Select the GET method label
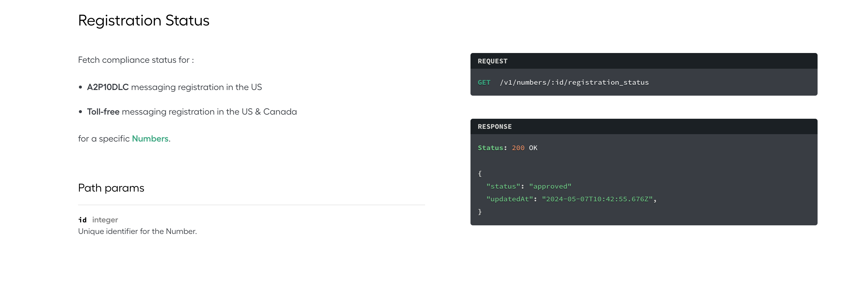Viewport: 868px width, 289px height. coord(484,82)
